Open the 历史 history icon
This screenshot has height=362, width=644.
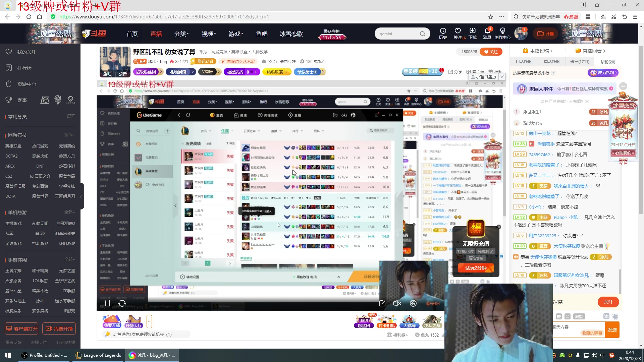pos(443,34)
